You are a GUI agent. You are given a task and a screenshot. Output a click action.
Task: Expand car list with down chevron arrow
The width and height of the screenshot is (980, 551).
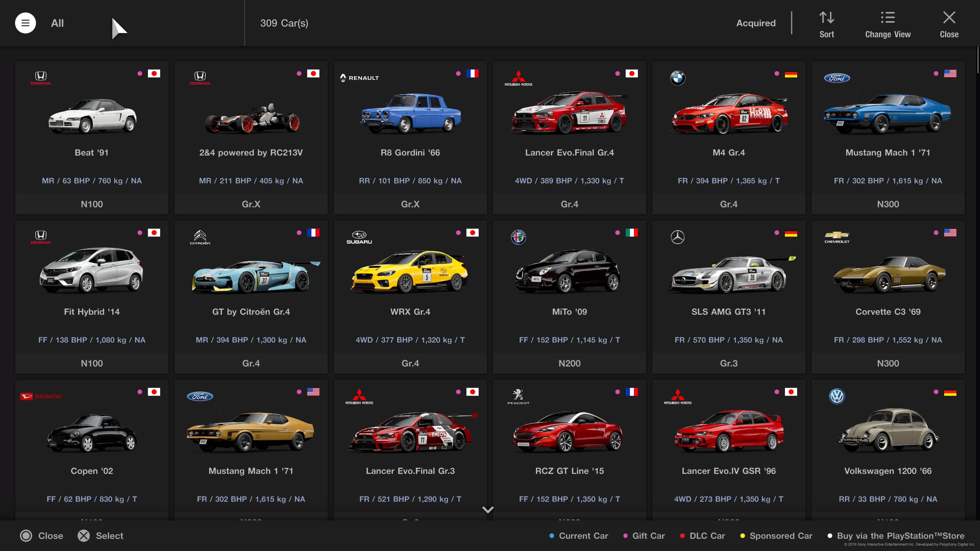click(488, 510)
